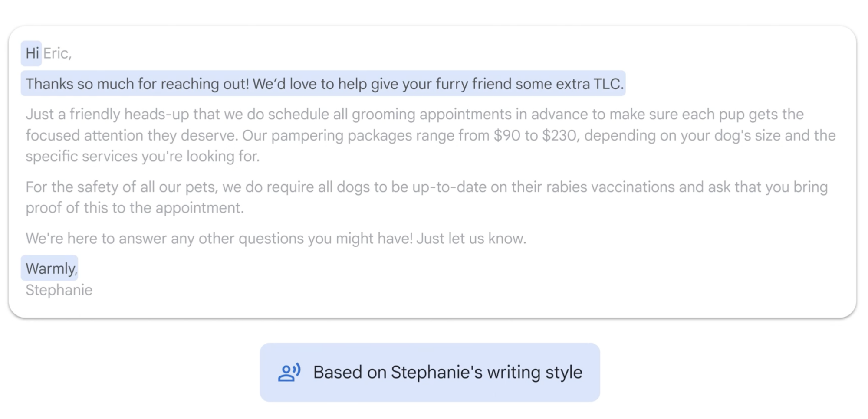This screenshot has height=419, width=868.
Task: Click inside the email draft card
Action: tap(434, 173)
